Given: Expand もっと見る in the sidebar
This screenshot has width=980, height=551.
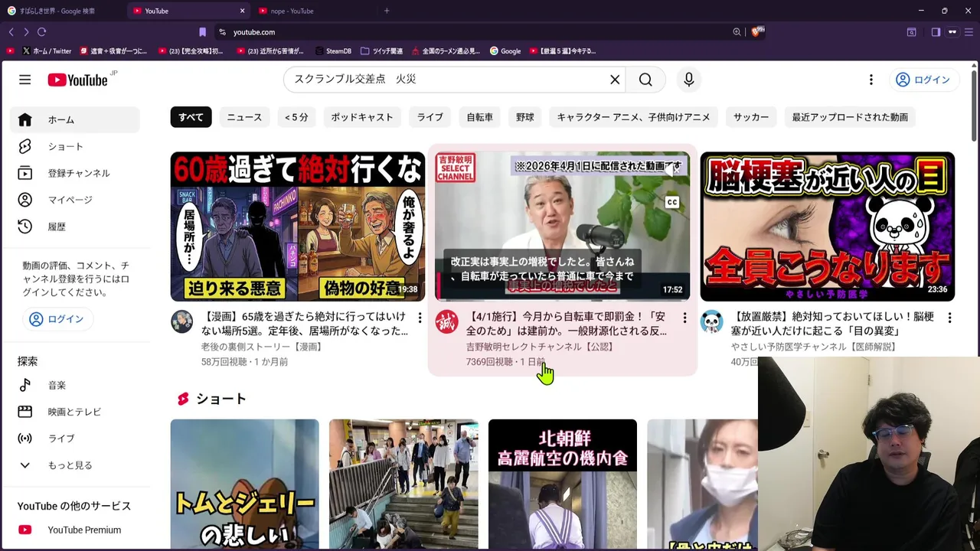Looking at the screenshot, I should coord(75,465).
